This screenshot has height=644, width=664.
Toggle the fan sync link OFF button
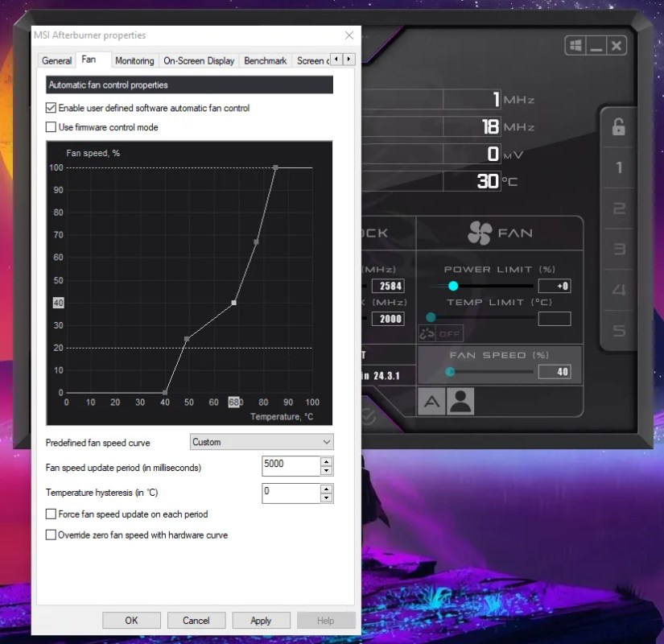[441, 334]
